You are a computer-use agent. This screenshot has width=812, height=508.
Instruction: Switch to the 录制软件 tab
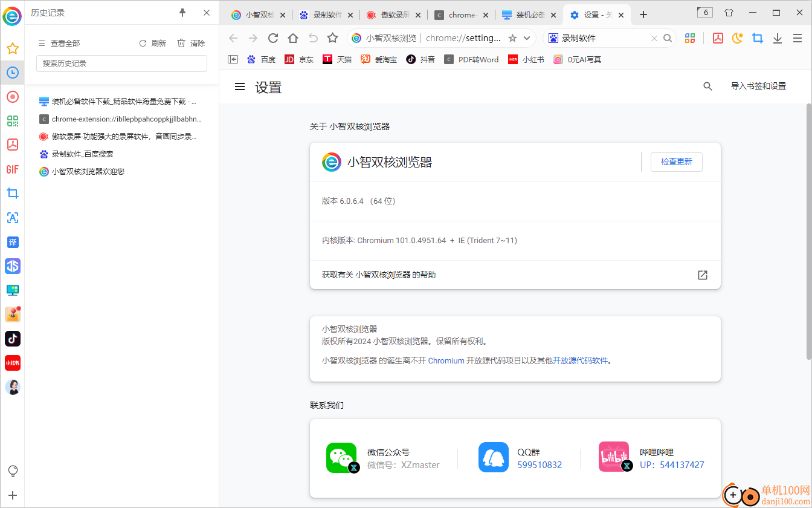(326, 15)
